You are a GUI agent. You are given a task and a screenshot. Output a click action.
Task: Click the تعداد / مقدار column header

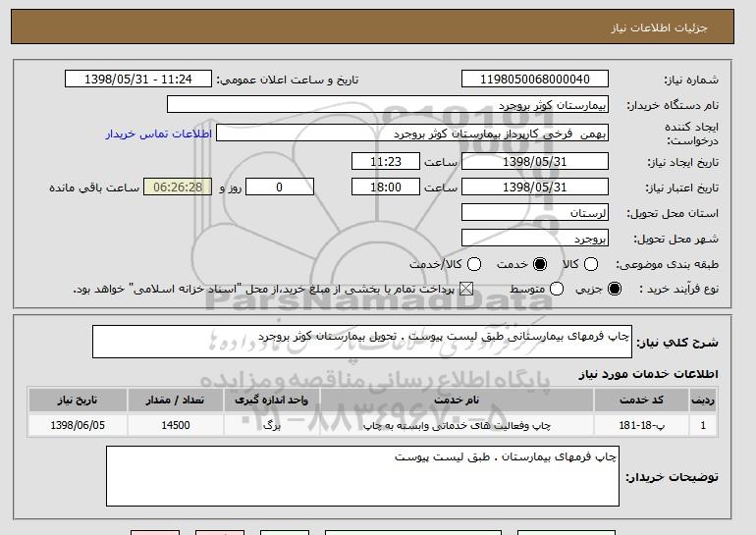coord(175,401)
